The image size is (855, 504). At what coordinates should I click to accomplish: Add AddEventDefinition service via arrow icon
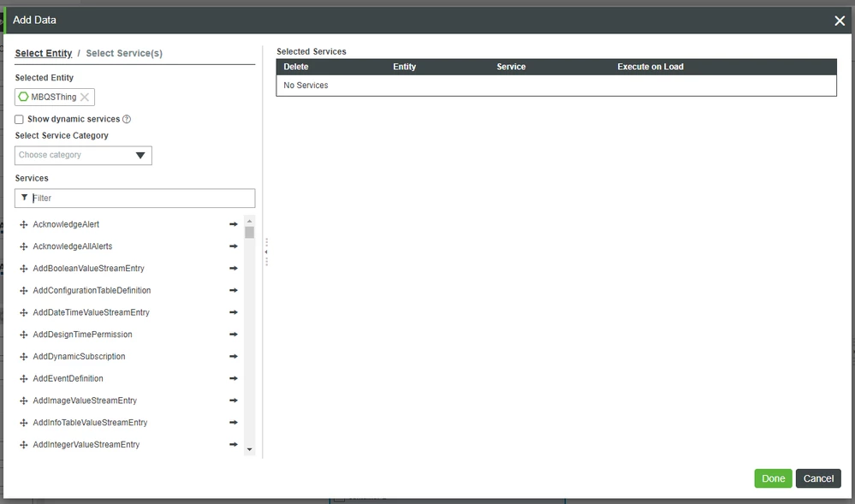232,378
